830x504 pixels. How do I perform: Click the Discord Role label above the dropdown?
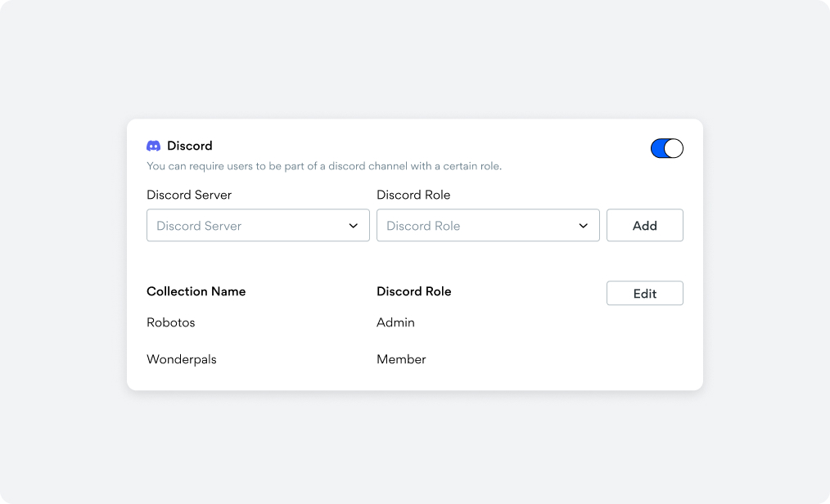pyautogui.click(x=413, y=195)
